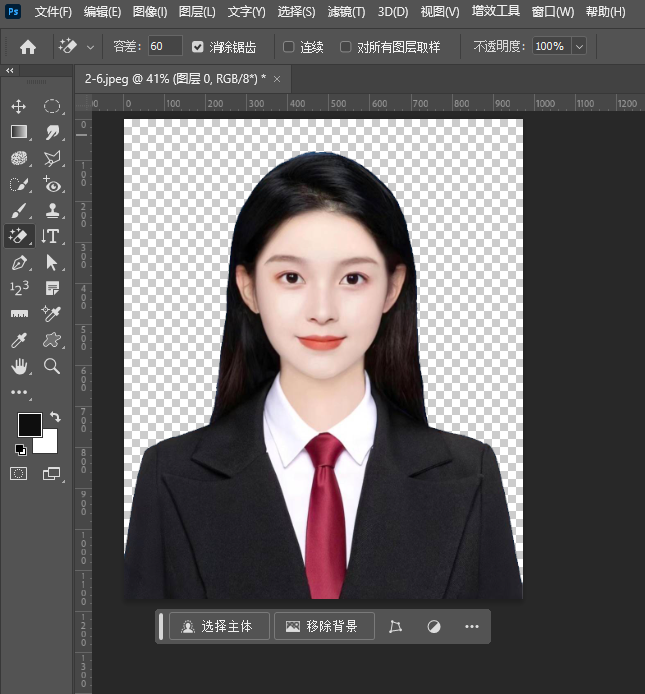The width and height of the screenshot is (645, 694).
Task: Open more options in contextual taskbar
Action: [x=472, y=627]
